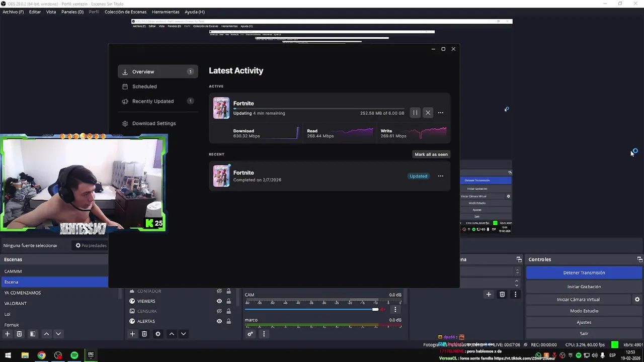
Task: Hide the VIEWERS source
Action: point(219,301)
